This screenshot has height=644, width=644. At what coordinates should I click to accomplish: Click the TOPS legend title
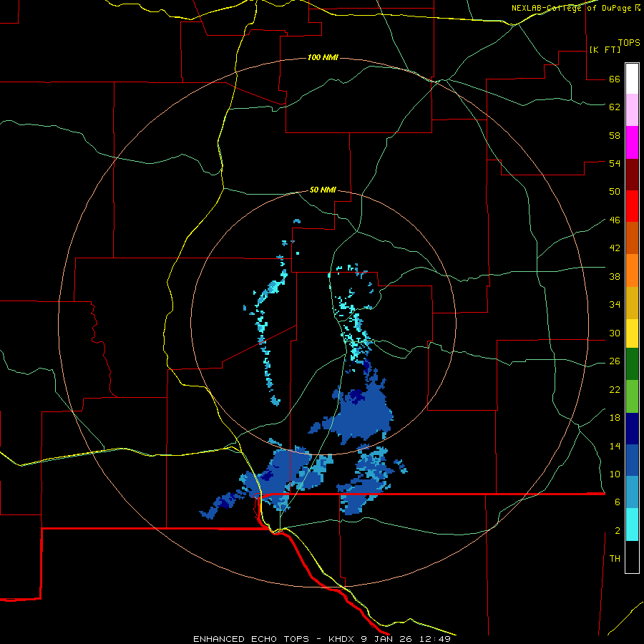(629, 42)
